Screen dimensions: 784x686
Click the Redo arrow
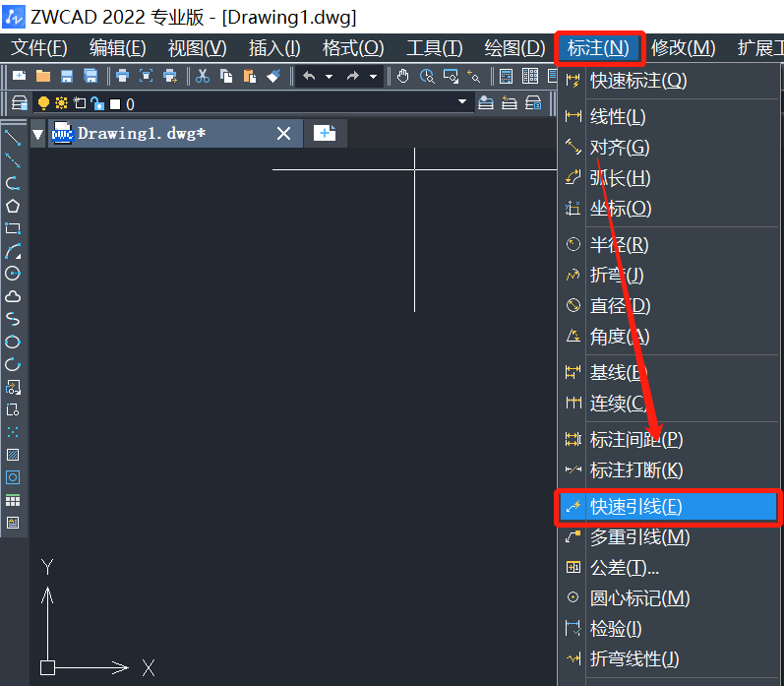coord(353,76)
